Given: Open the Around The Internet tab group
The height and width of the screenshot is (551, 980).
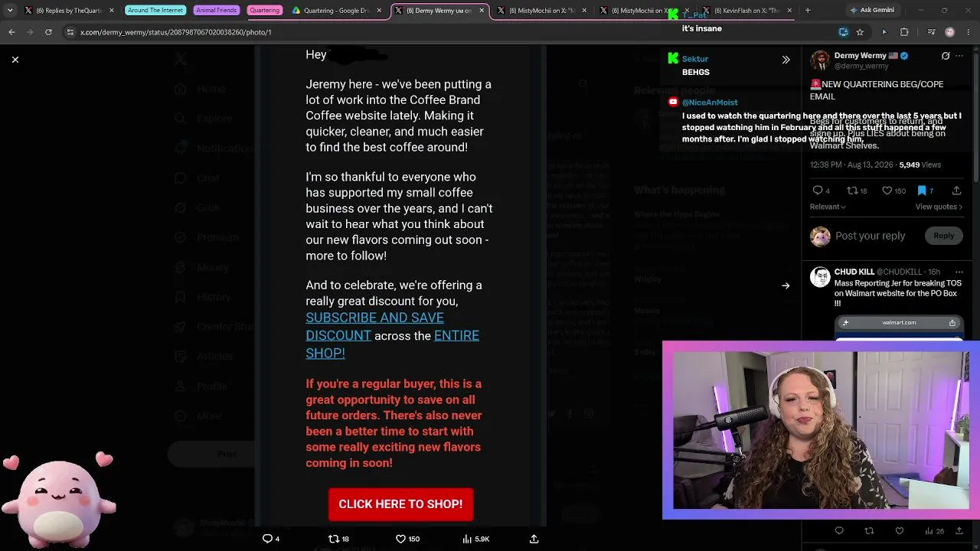Looking at the screenshot, I should [155, 11].
